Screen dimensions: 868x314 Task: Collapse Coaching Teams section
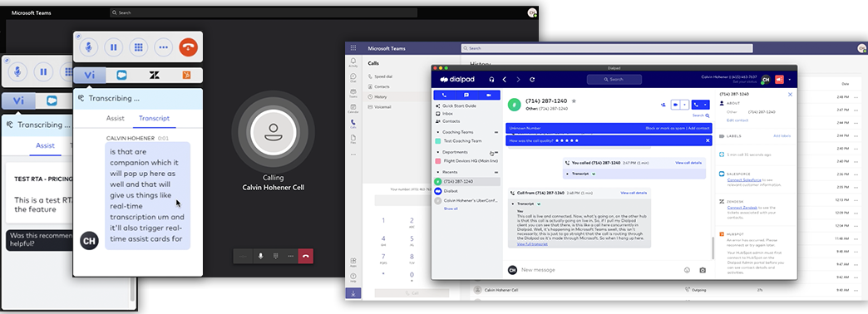click(496, 133)
